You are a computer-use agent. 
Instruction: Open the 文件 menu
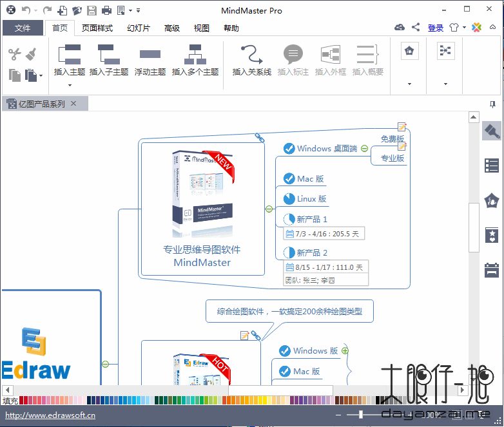23,28
